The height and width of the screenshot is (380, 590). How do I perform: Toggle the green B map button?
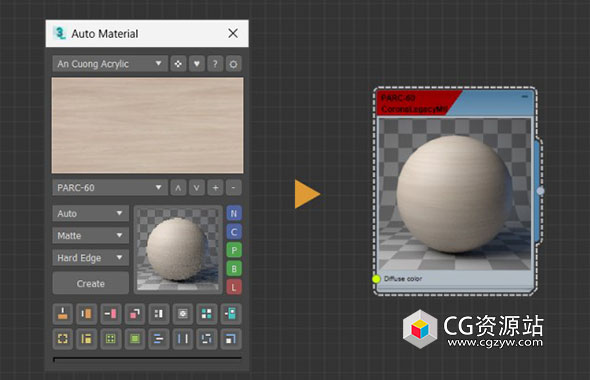234,269
